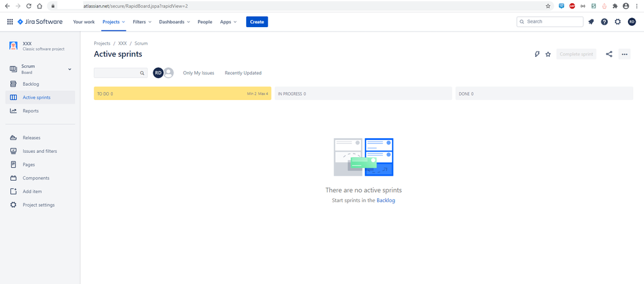Expand the Projects dropdown
Image resolution: width=644 pixels, height=284 pixels.
pos(113,22)
